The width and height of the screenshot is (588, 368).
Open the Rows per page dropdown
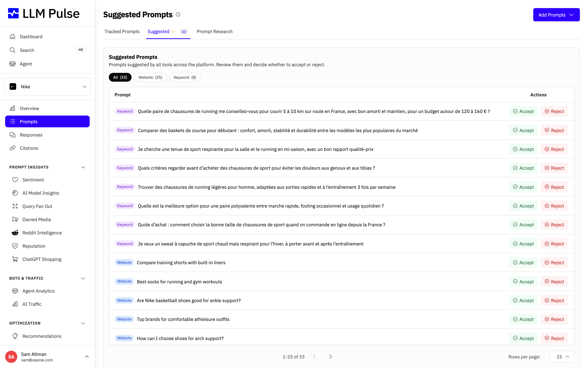562,357
